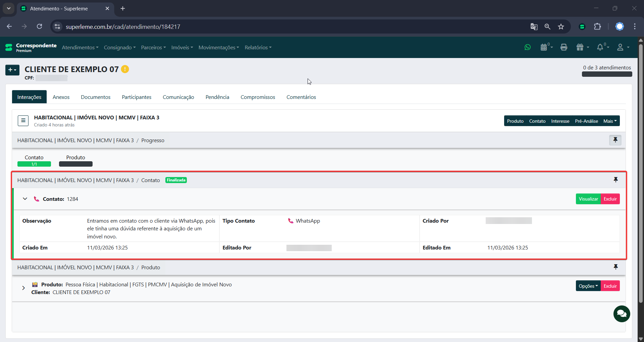Viewport: 644px width, 342px height.
Task: Open the Relatórios menu
Action: (x=258, y=47)
